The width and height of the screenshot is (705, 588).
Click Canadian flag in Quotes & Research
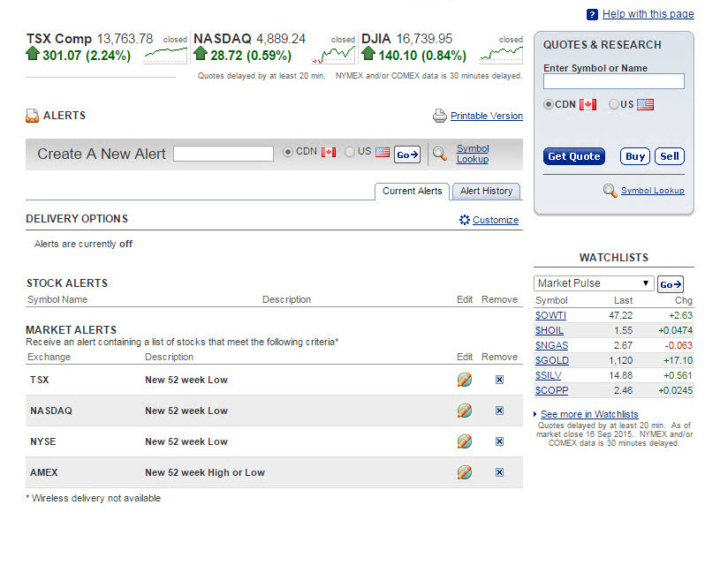(588, 105)
